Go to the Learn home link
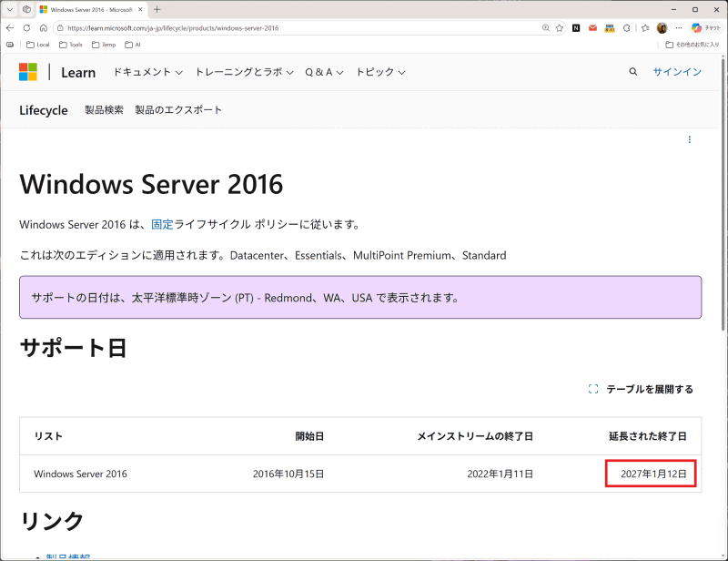This screenshot has width=728, height=561. [78, 73]
